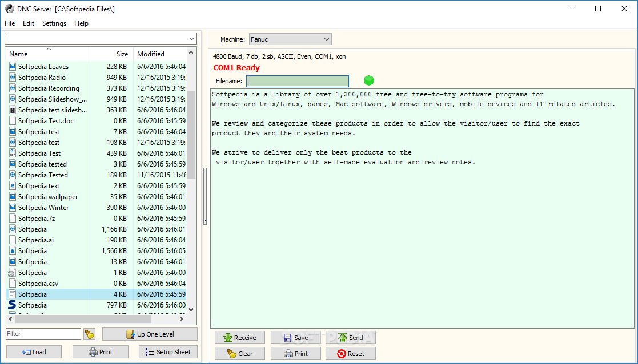
Task: Click file list scroll up arrow
Action: click(191, 53)
